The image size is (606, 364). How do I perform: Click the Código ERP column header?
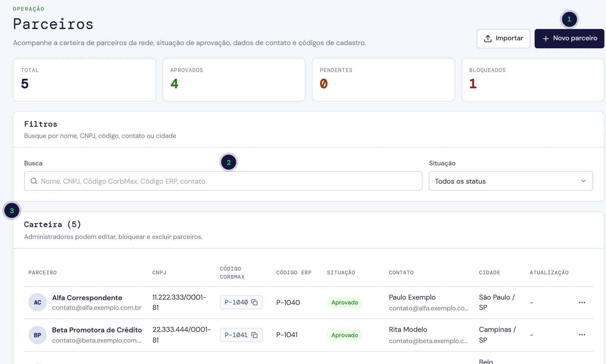pos(294,272)
